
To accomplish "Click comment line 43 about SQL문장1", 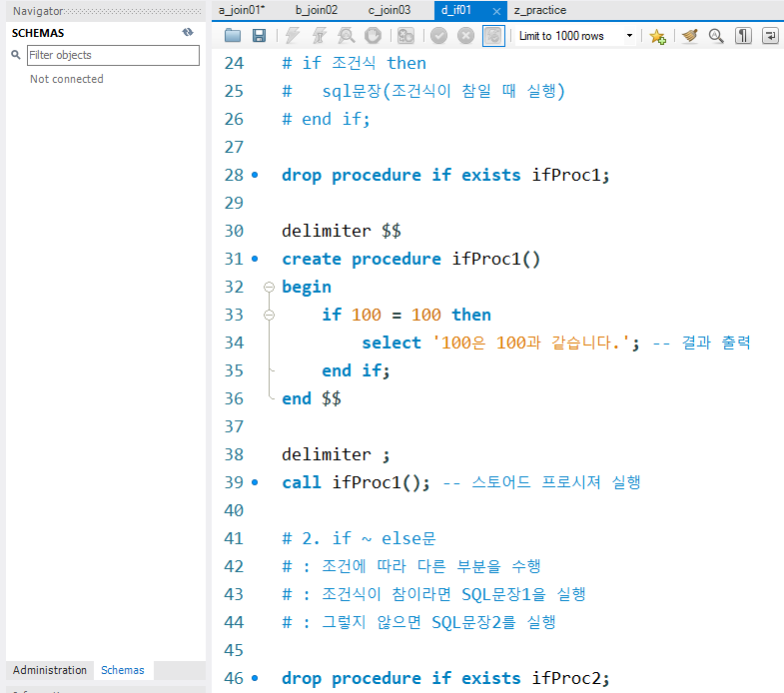I will coord(433,594).
